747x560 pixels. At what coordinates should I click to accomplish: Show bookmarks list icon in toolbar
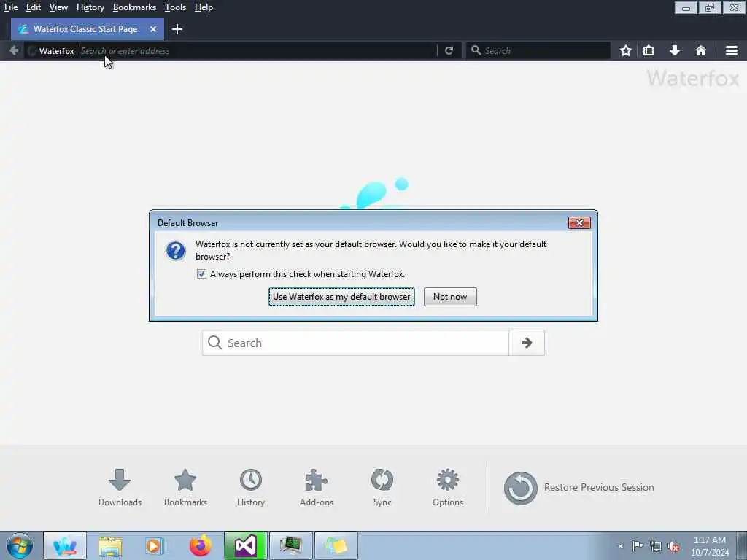tap(649, 50)
